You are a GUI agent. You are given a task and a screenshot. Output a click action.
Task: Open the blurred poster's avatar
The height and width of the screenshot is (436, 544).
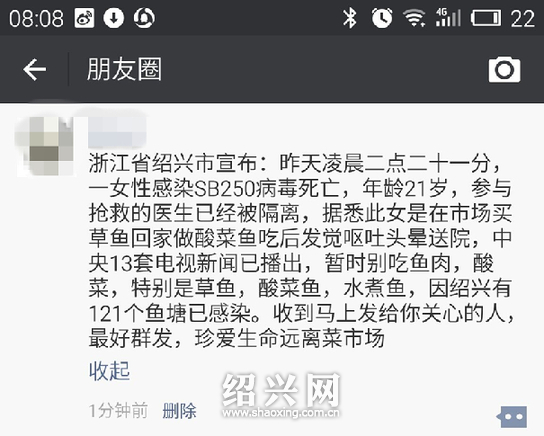[x=47, y=146]
